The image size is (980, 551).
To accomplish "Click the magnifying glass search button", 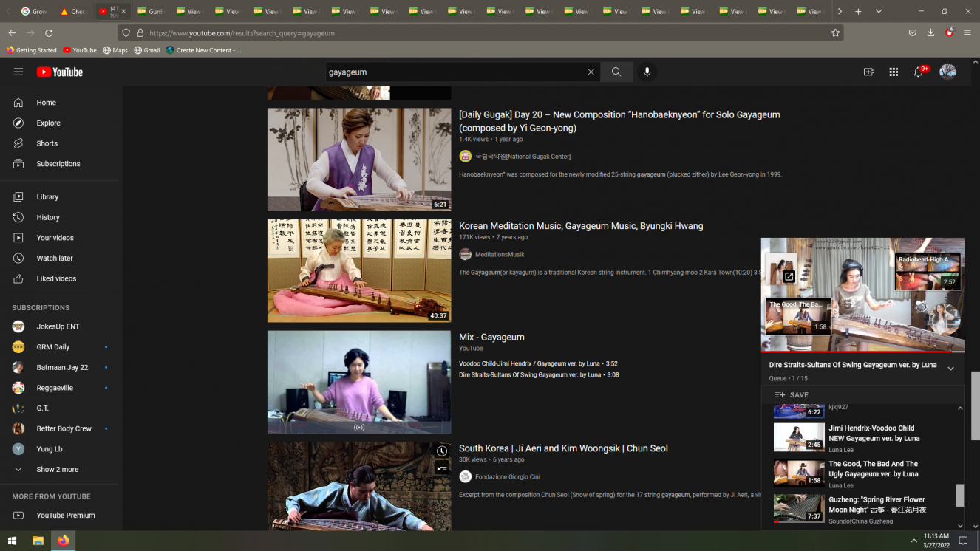I will point(616,72).
